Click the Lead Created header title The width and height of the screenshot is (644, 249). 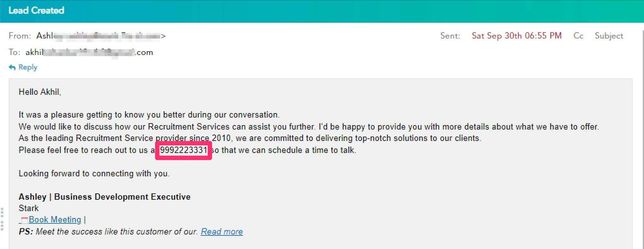(36, 10)
